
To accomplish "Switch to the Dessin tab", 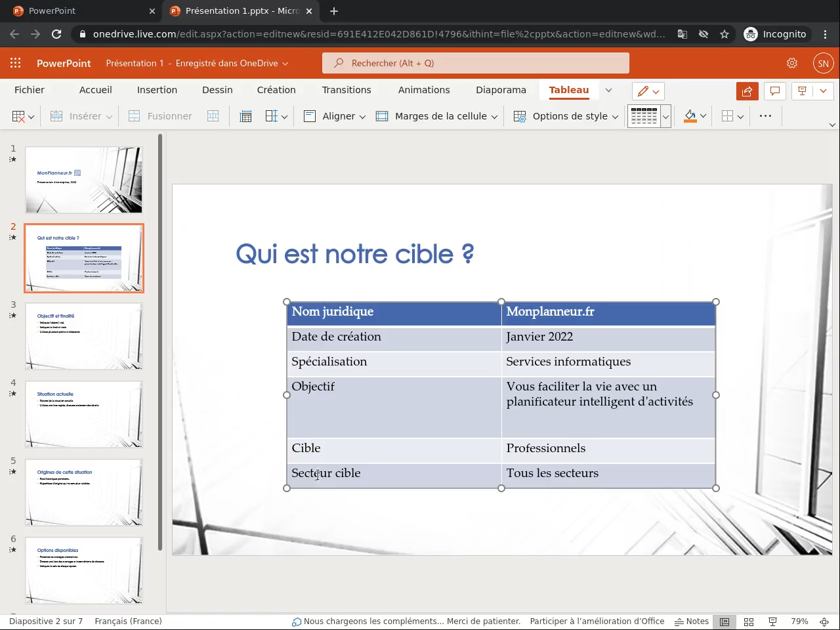I will point(217,90).
